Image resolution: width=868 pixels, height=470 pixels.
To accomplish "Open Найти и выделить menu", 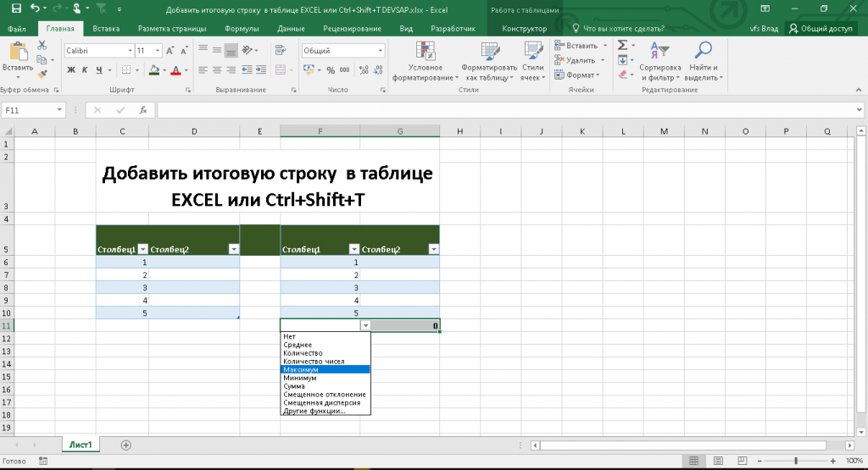I will click(704, 61).
